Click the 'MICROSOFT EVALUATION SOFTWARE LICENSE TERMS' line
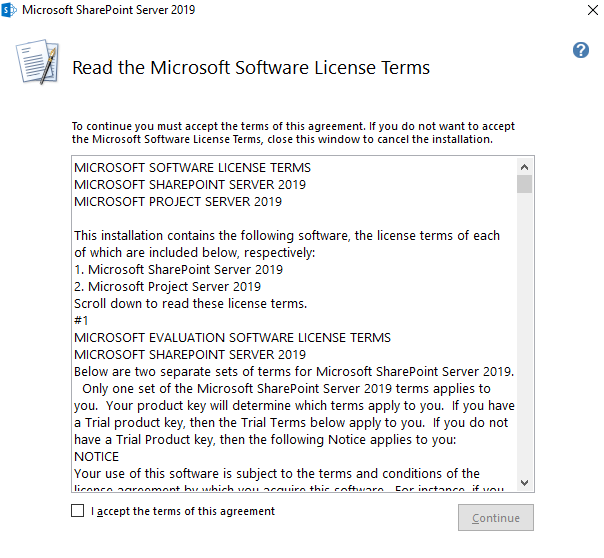 click(x=232, y=338)
